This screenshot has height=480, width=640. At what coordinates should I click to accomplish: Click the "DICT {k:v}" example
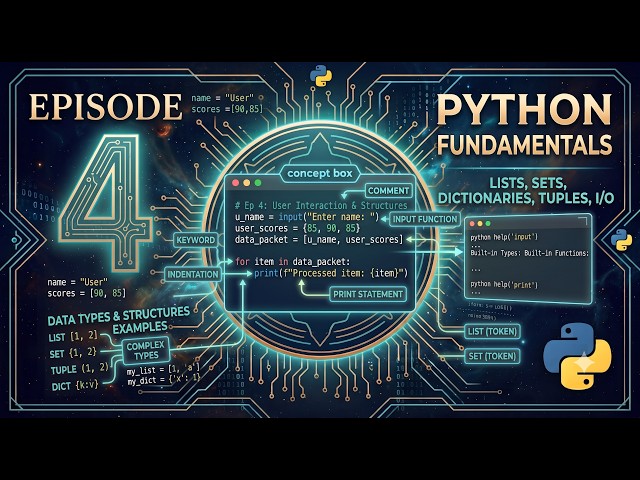(x=75, y=386)
